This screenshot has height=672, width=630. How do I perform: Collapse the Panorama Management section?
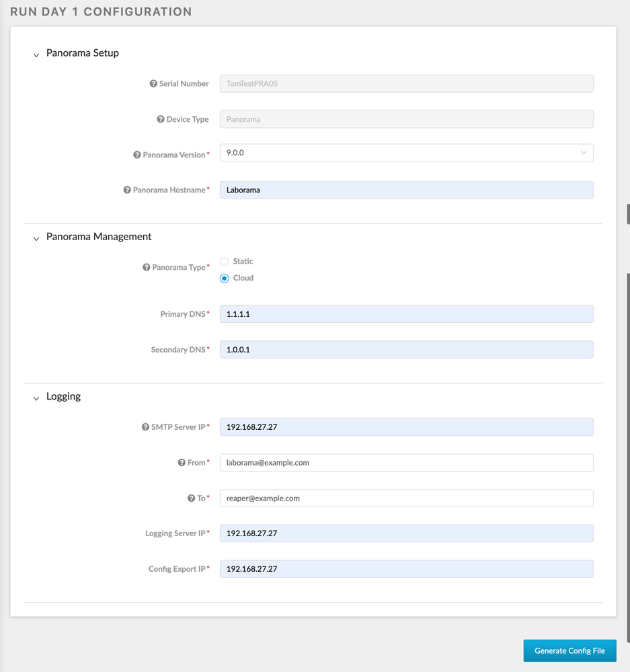coord(36,238)
